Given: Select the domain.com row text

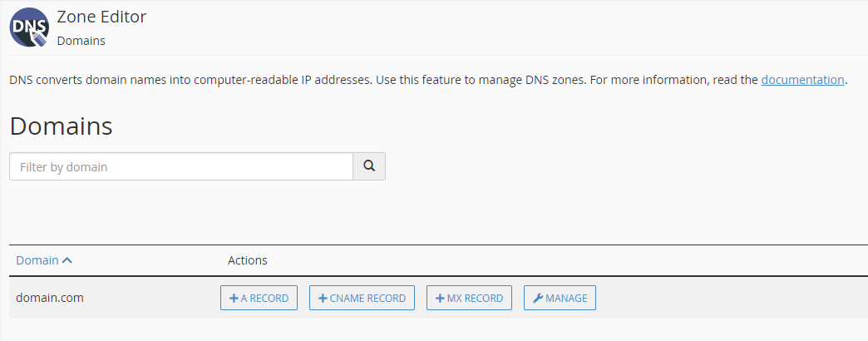Looking at the screenshot, I should pyautogui.click(x=50, y=298).
